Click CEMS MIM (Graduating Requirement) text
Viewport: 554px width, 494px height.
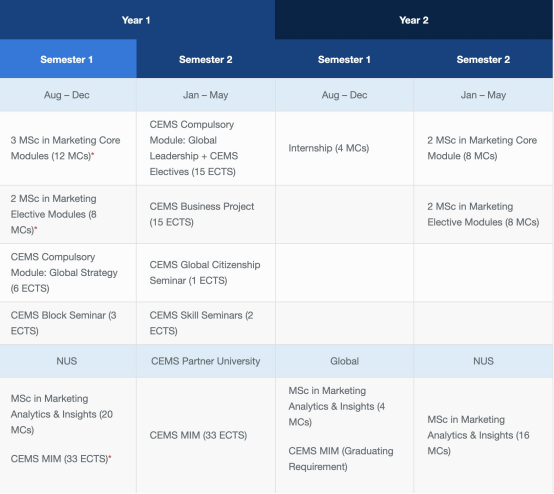[x=341, y=459]
